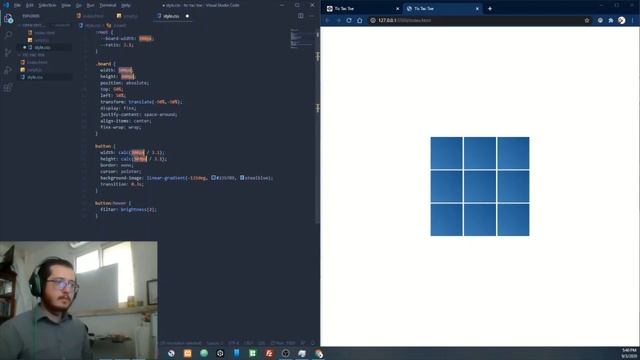Open the File menu
This screenshot has width=640, height=360.
[x=17, y=5]
